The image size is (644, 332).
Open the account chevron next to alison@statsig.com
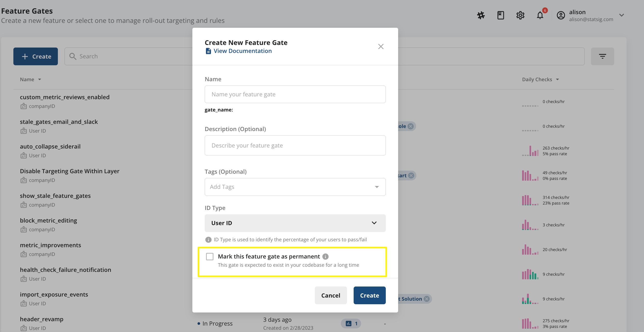click(622, 15)
